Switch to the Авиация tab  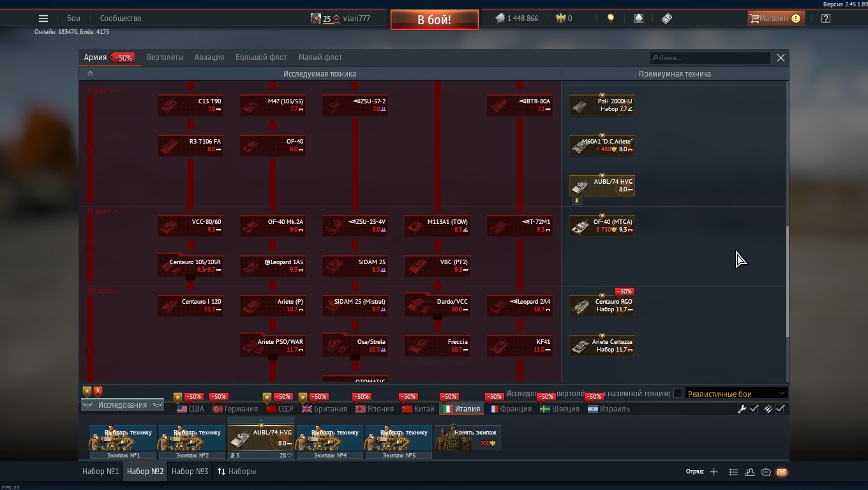click(x=209, y=57)
